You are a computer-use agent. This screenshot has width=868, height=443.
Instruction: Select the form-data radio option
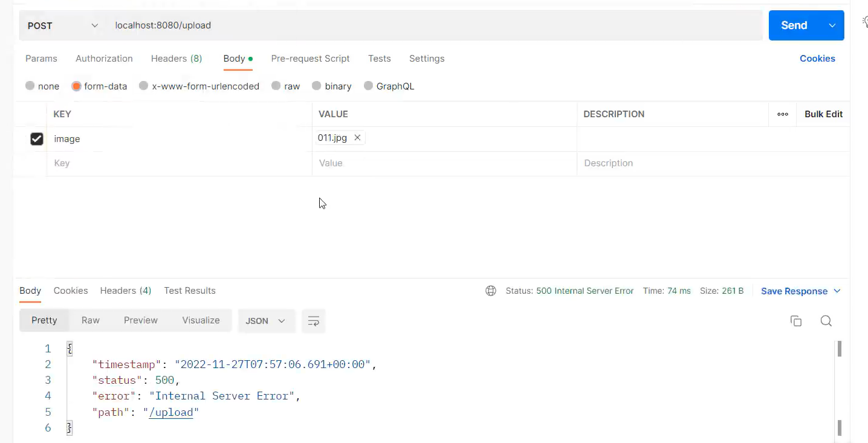tap(76, 86)
